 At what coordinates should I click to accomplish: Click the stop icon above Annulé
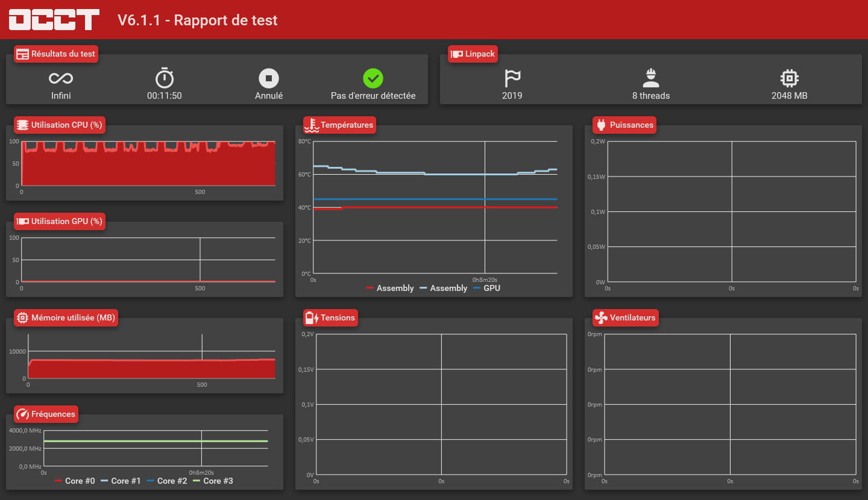(269, 78)
